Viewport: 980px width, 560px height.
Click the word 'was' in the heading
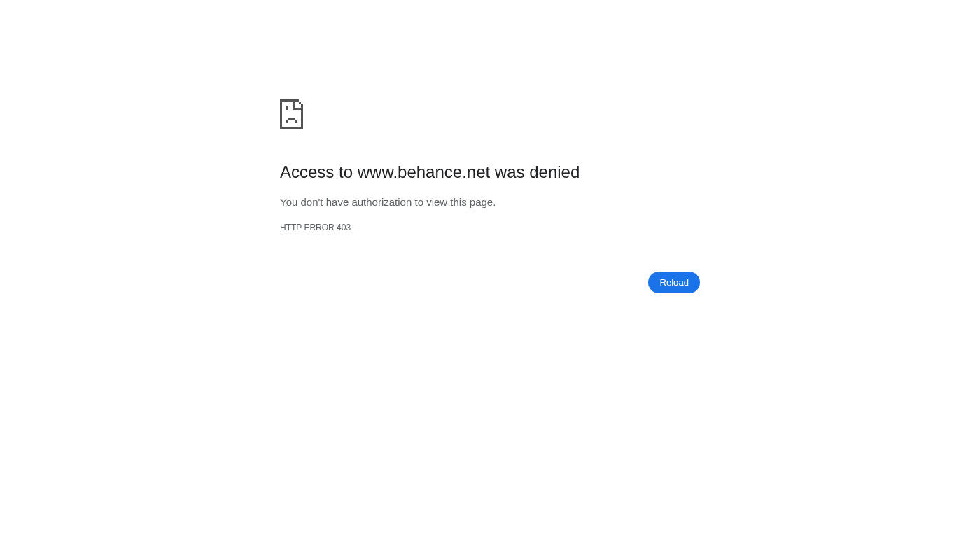click(510, 172)
